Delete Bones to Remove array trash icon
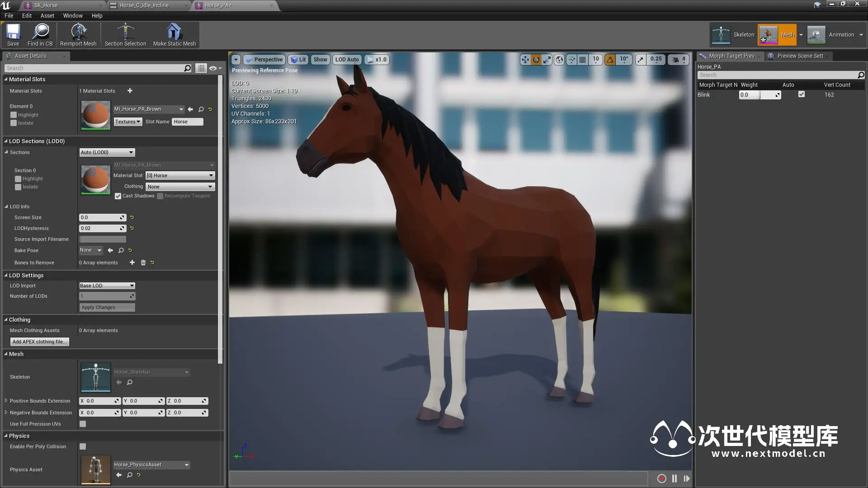 pyautogui.click(x=143, y=263)
